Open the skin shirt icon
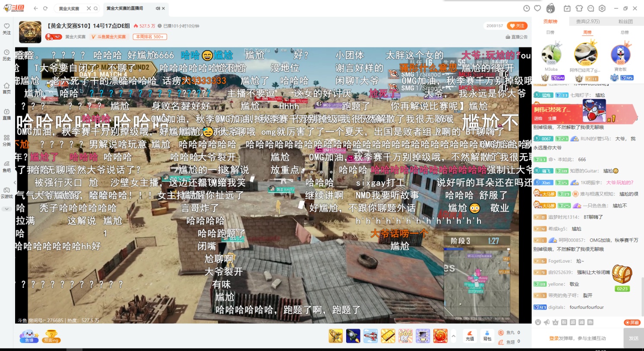644x351 pixels. 579,8
